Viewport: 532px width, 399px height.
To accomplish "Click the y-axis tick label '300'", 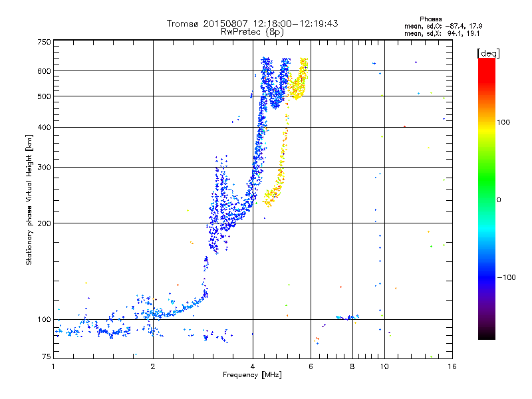I will [44, 167].
